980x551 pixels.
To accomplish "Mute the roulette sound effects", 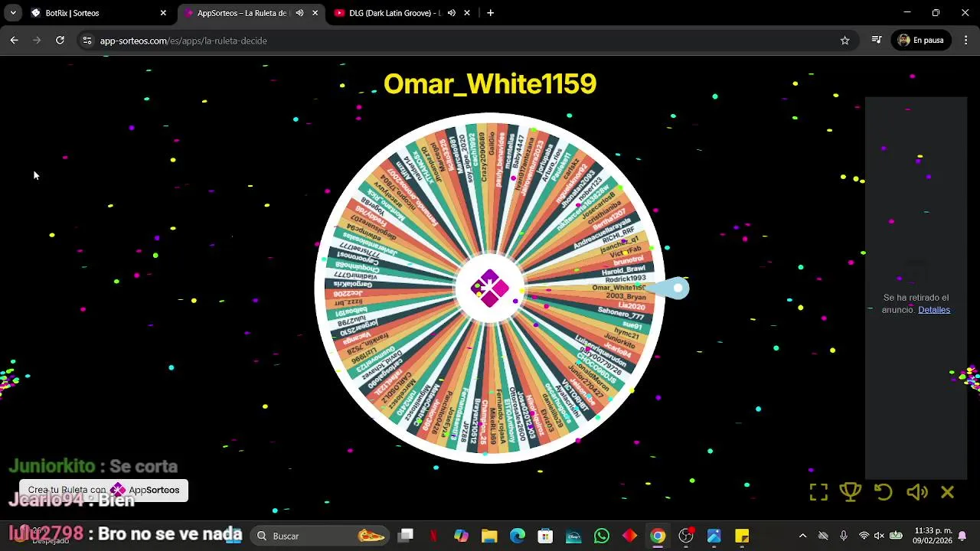I will pos(916,492).
